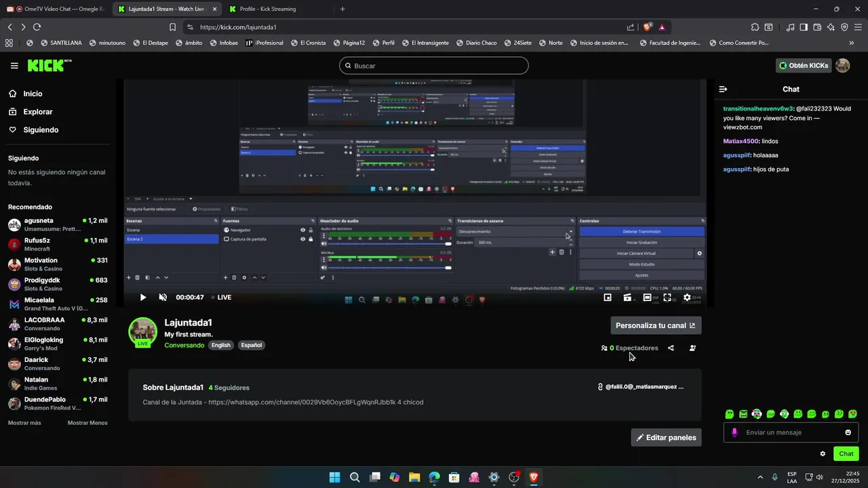The height and width of the screenshot is (488, 868).
Task: Click the browser address bar URL
Action: (238, 27)
